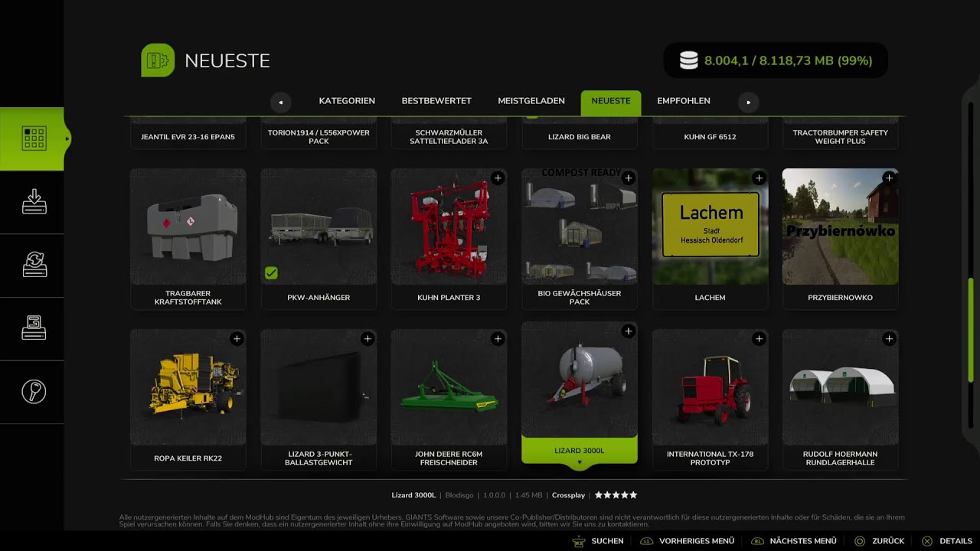Open the key-shaped sidebar icon

coord(34,392)
